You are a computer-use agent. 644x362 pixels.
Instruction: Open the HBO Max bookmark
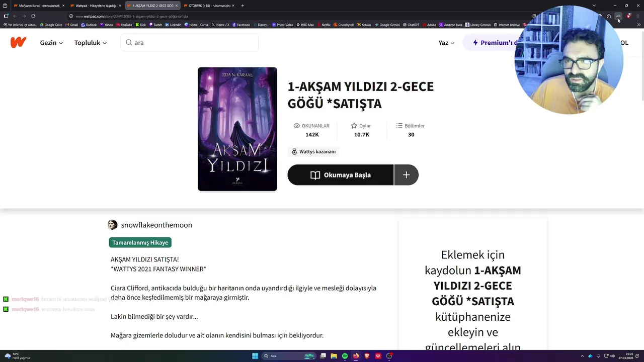[x=305, y=25]
